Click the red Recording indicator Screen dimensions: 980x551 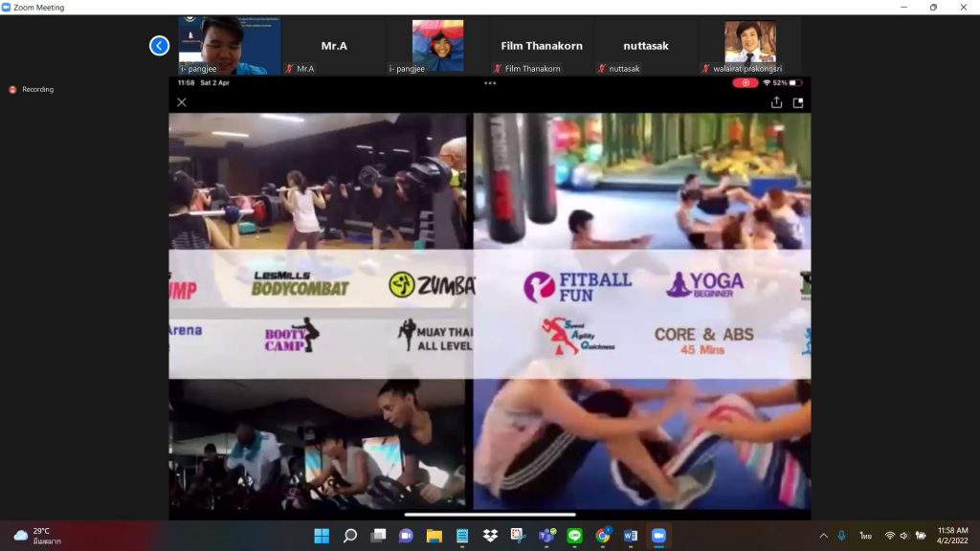coord(32,89)
